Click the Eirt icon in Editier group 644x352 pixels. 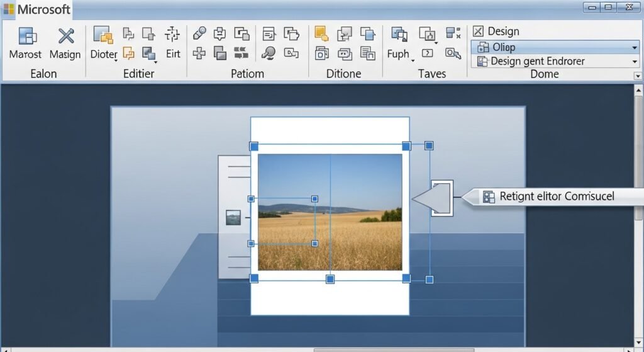[x=172, y=34]
